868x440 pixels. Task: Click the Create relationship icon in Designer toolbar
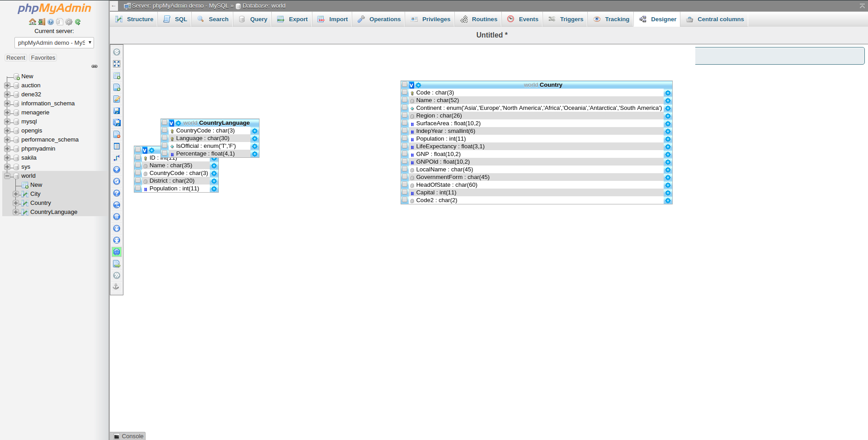[x=117, y=158]
